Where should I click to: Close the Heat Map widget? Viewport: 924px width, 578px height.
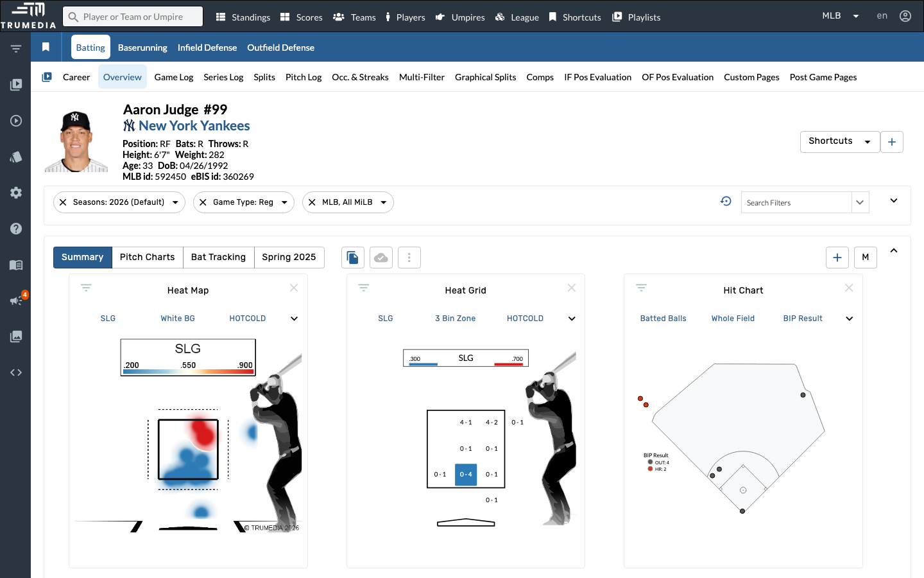click(294, 288)
